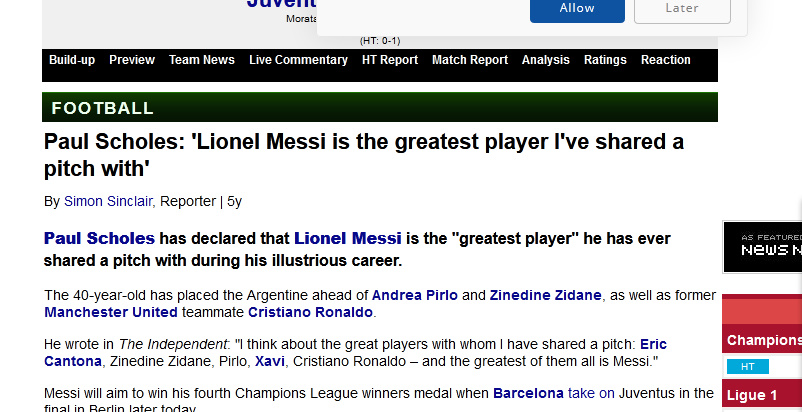Open the Paul Scholes link in the intro
The height and width of the screenshot is (412, 802).
pyautogui.click(x=99, y=238)
